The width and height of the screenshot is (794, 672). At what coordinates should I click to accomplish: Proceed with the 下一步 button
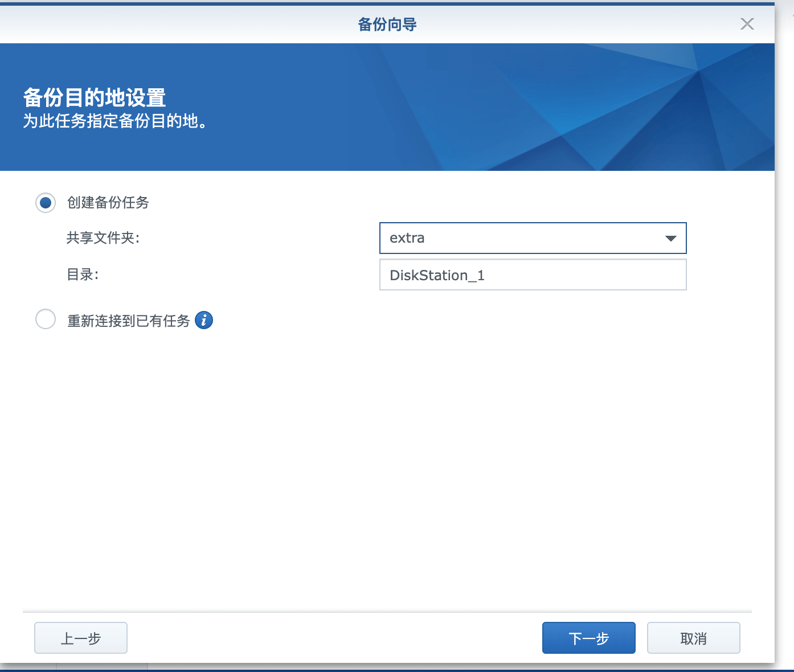point(588,638)
